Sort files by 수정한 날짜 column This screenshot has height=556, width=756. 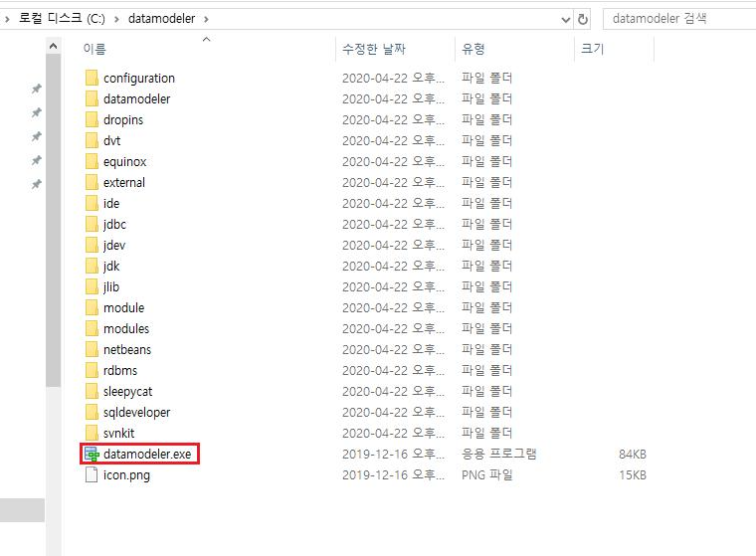point(374,49)
